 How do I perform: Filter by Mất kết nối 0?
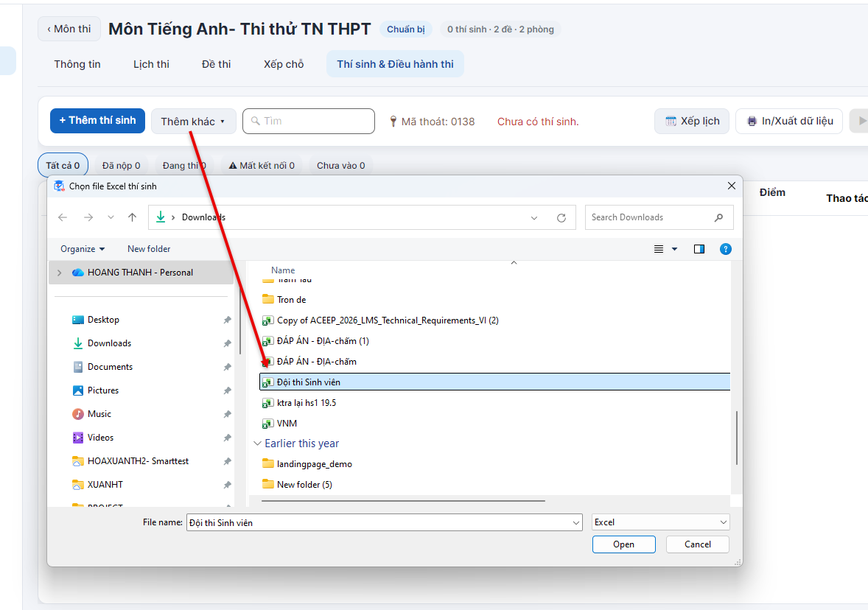point(262,166)
